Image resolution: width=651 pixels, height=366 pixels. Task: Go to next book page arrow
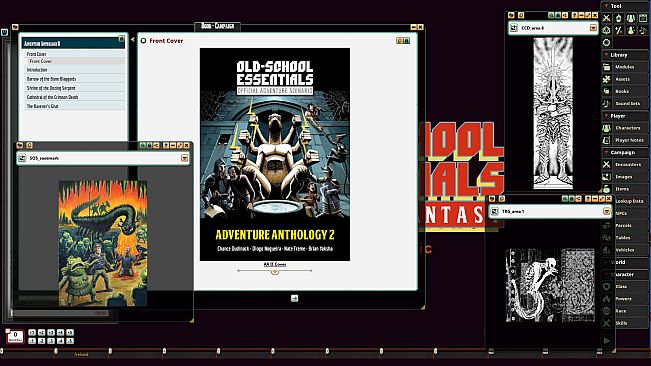point(294,298)
